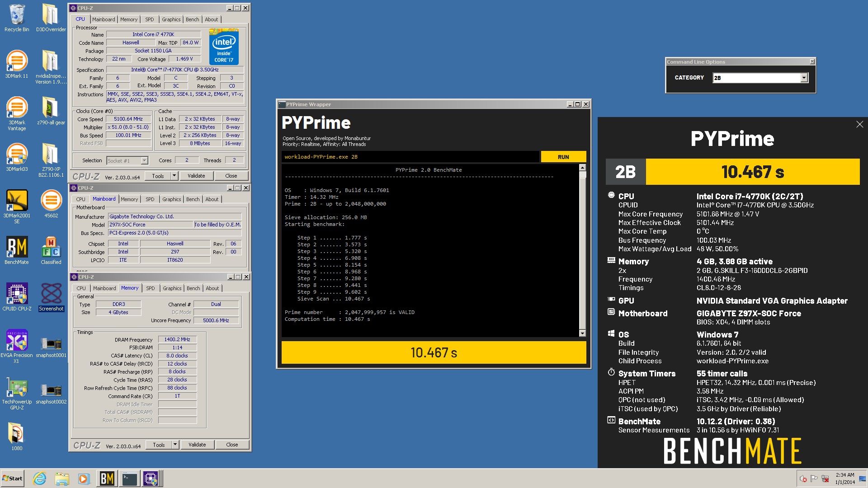Open the D3DOverrider folder icon
This screenshot has height=488, width=868.
click(x=51, y=18)
